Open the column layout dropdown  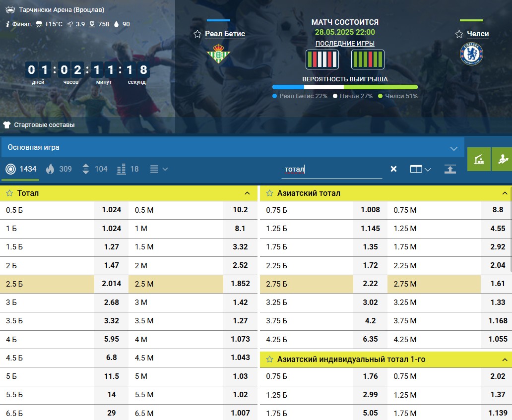420,169
